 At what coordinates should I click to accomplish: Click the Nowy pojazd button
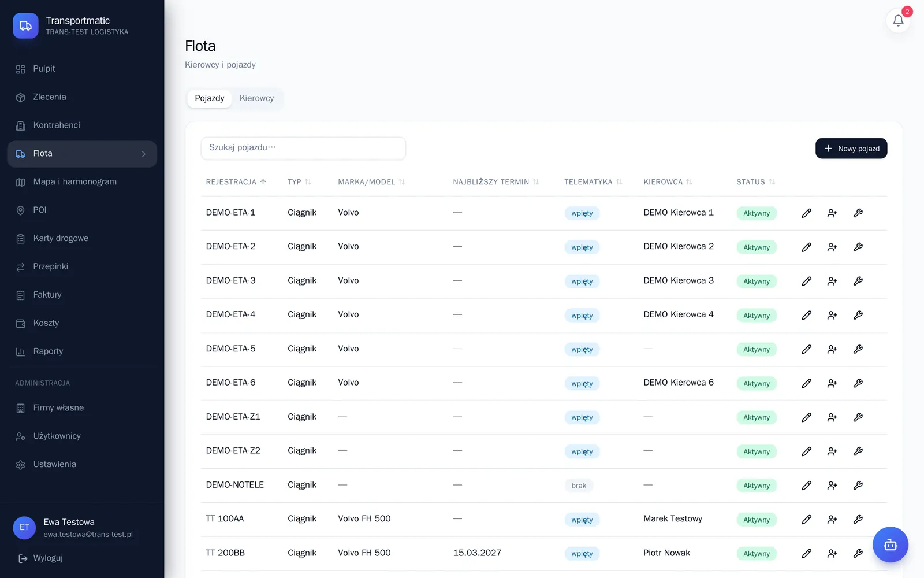851,149
